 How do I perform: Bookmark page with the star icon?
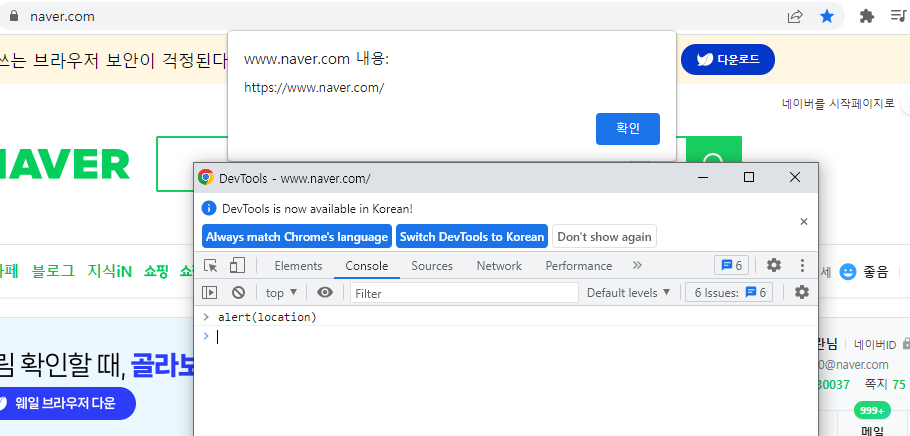[826, 16]
